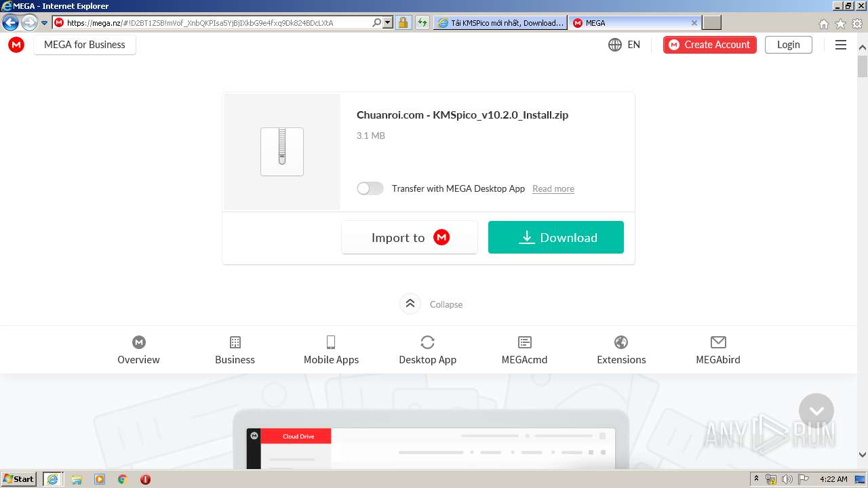Viewport: 868px width, 488px height.
Task: Click the MEGA logo icon
Action: tap(16, 45)
